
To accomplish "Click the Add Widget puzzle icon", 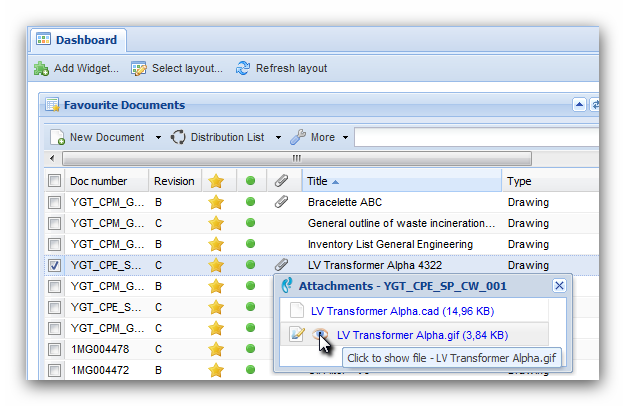I will (41, 69).
